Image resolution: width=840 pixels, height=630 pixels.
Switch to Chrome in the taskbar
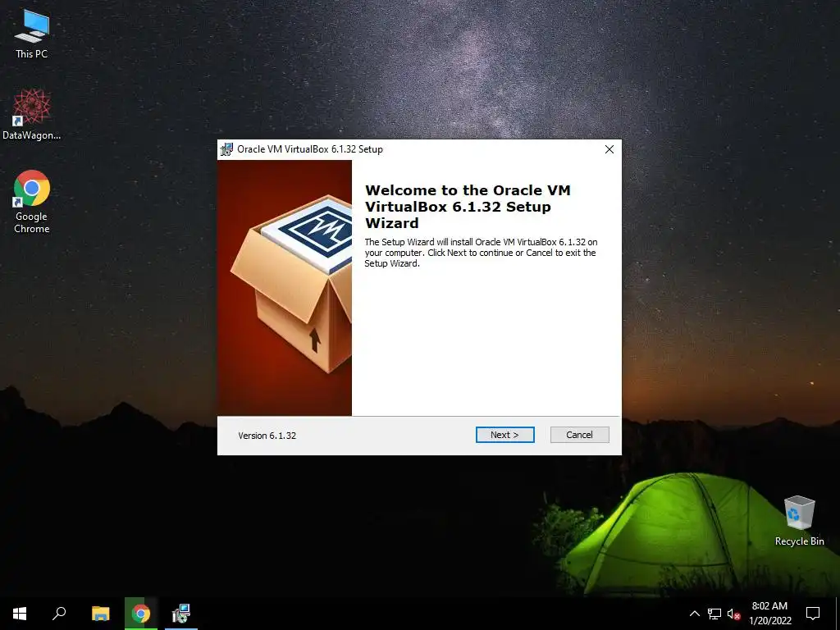(141, 614)
